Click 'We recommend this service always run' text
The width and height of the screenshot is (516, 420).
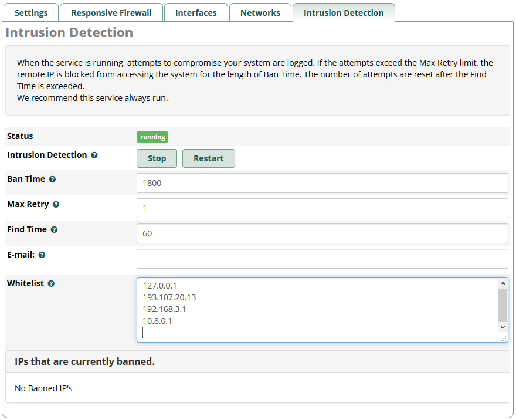(93, 98)
